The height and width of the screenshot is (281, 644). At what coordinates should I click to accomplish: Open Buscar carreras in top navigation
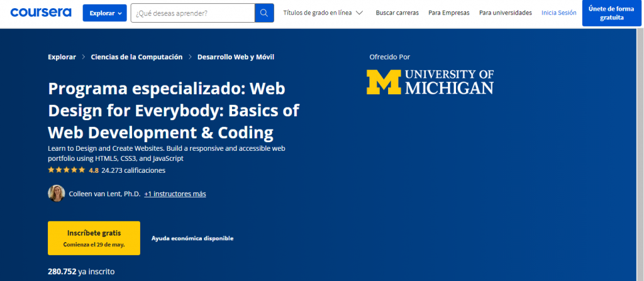click(x=396, y=13)
